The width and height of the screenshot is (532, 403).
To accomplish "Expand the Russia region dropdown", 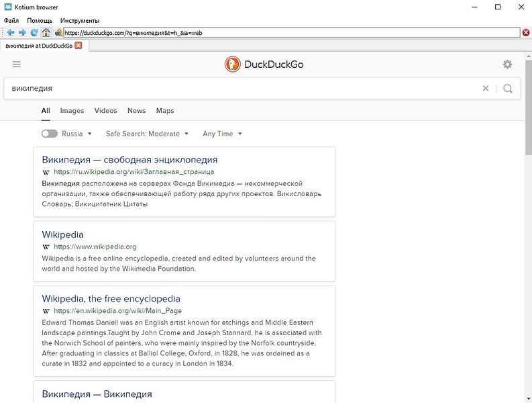I will (x=76, y=134).
